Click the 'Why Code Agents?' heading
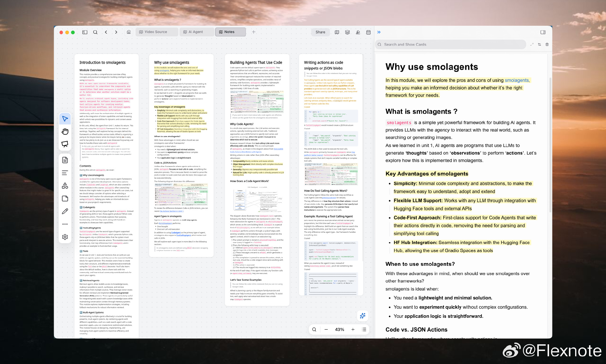Image resolution: width=606 pixels, height=364 pixels. tap(242, 124)
